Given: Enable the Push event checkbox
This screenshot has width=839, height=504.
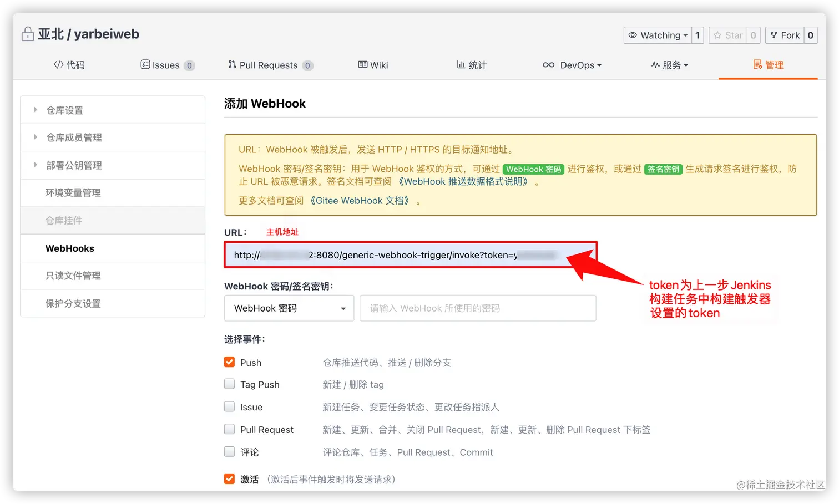Looking at the screenshot, I should click(229, 362).
